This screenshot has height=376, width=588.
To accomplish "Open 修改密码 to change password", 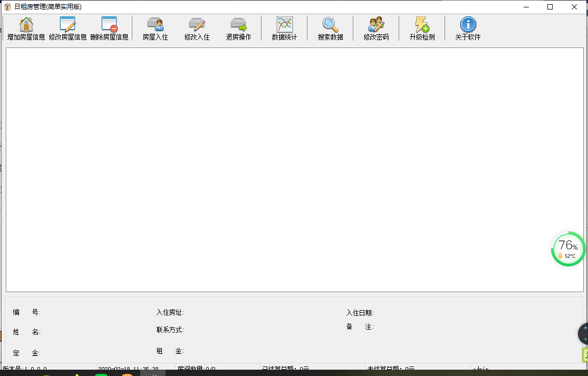I will pyautogui.click(x=376, y=25).
